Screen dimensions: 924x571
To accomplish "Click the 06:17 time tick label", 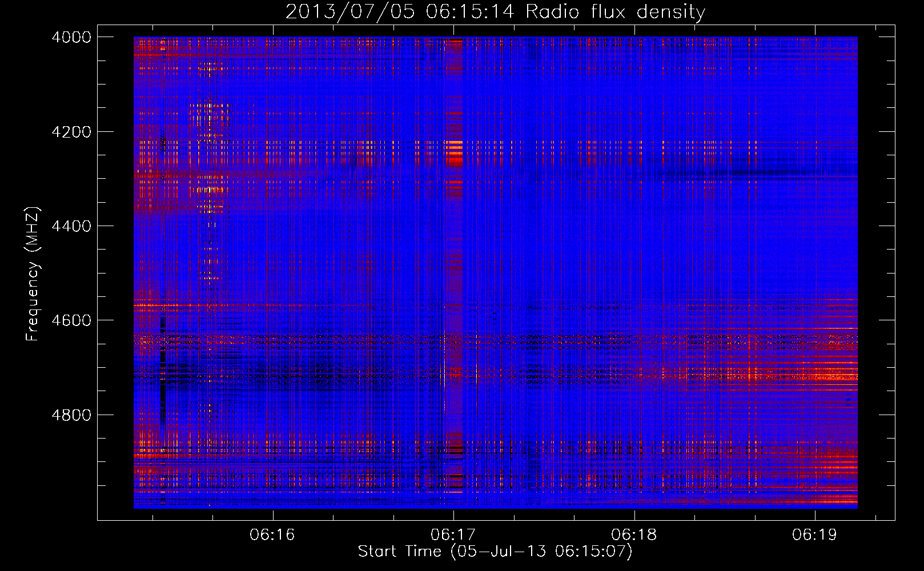I will (453, 534).
